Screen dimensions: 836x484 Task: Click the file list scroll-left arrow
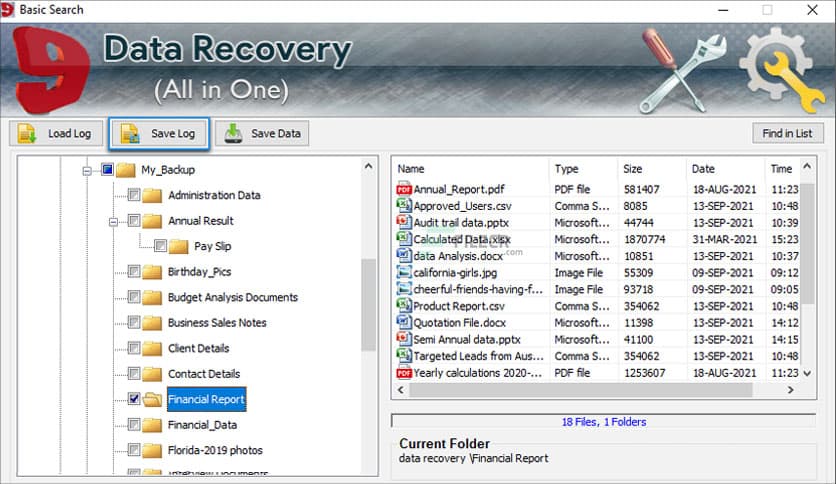click(x=401, y=390)
